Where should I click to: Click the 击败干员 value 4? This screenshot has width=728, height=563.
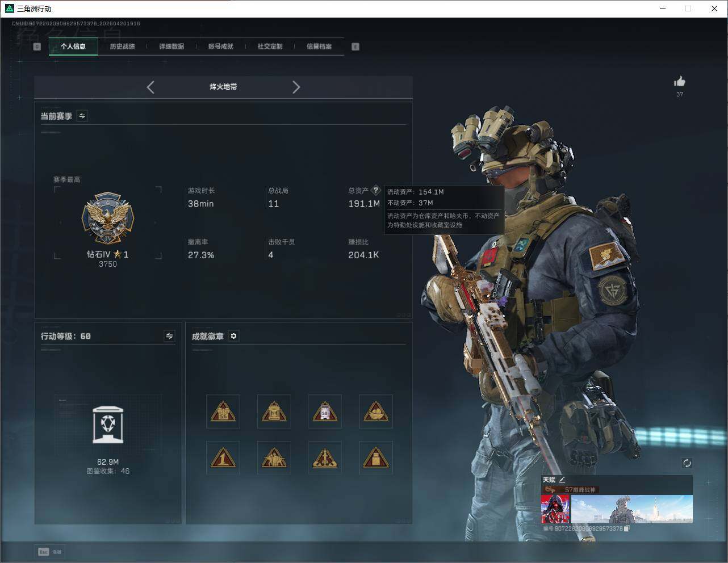[x=271, y=255]
